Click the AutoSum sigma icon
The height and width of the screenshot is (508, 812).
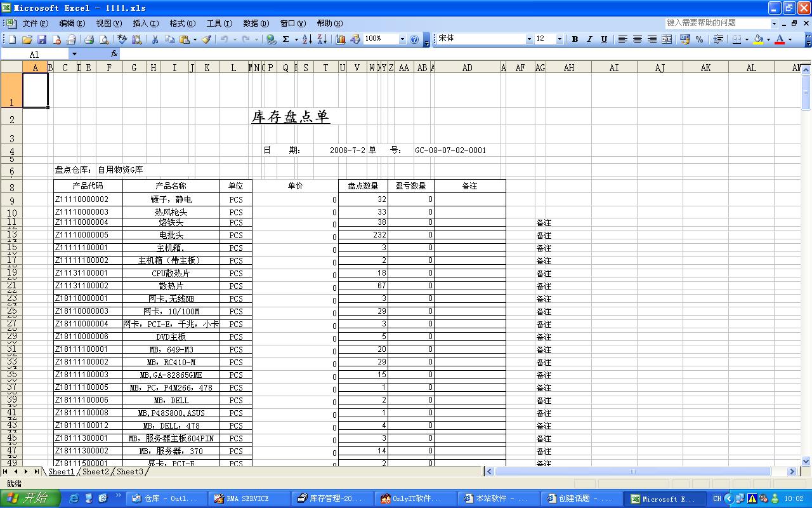click(286, 39)
